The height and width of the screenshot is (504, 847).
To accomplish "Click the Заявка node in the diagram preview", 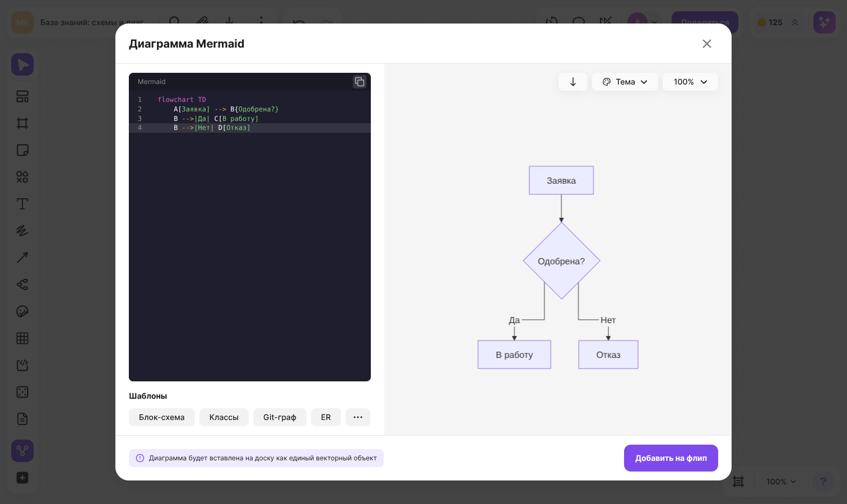I will coord(561,180).
